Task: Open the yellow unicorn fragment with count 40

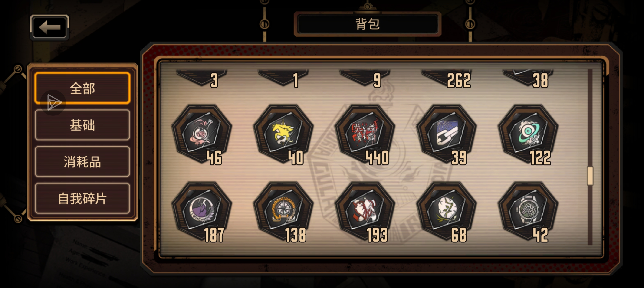Action: click(x=283, y=134)
